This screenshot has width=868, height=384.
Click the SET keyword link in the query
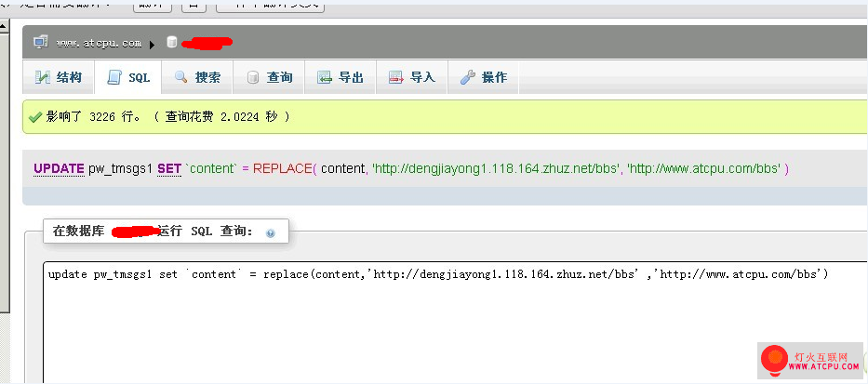[169, 169]
